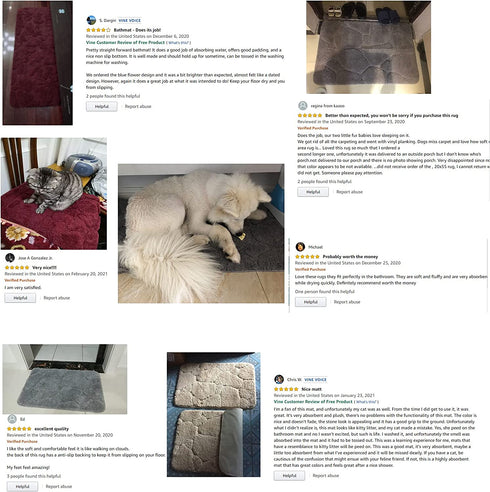Click five-star rating on excellent quality review
Viewport: 490px width, 492px height.
pos(19,429)
